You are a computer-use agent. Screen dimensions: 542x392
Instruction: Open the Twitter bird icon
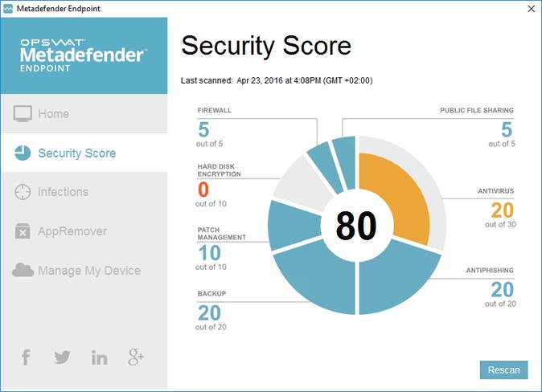[62, 357]
